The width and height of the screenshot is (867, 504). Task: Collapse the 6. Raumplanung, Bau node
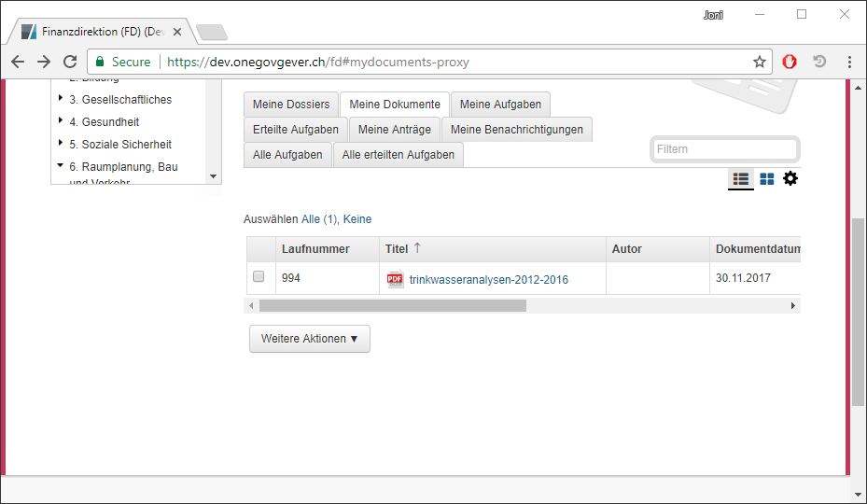click(x=61, y=165)
